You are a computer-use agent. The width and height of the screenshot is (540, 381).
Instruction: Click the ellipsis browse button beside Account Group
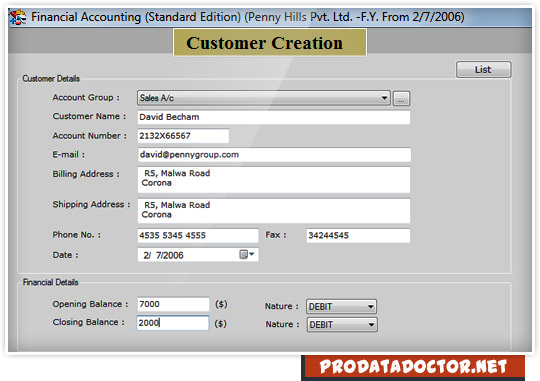(401, 99)
